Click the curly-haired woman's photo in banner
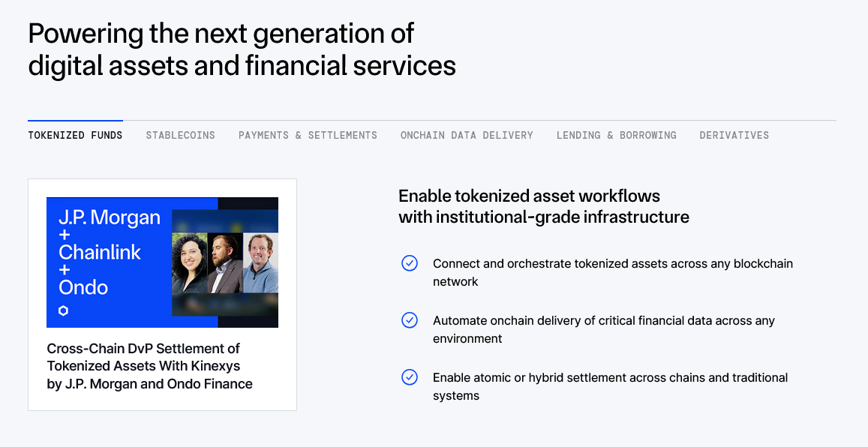Screen dimensions: 868x447 point(190,262)
